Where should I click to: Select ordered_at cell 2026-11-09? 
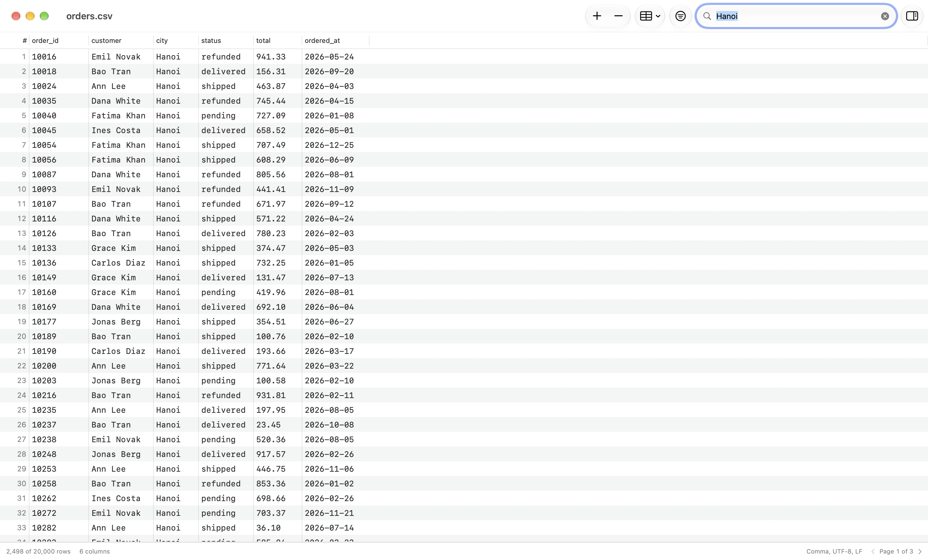pos(336,189)
